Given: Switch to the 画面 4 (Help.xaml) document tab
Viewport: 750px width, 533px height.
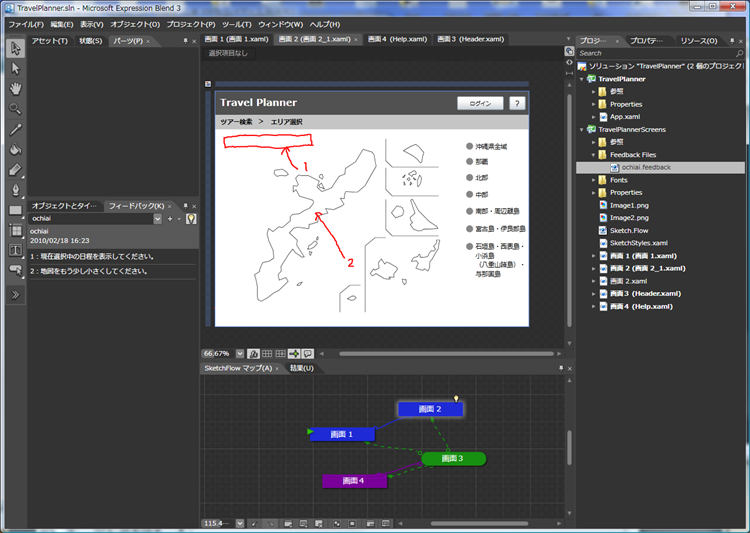Looking at the screenshot, I should pos(397,39).
